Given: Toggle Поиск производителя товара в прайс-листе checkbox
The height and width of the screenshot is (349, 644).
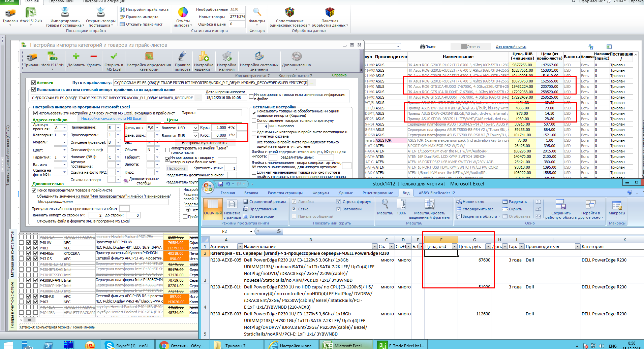Looking at the screenshot, I should [x=34, y=190].
